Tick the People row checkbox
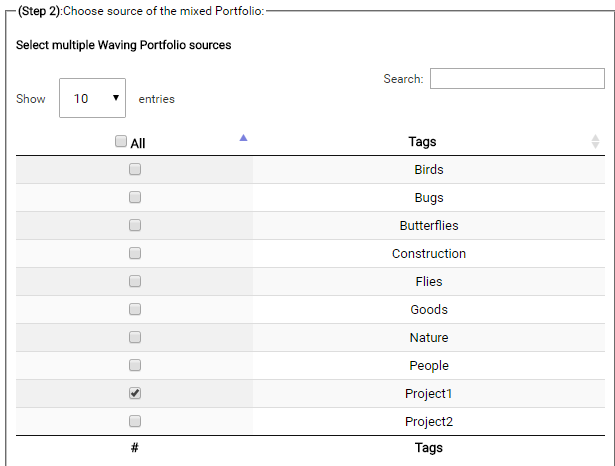The height and width of the screenshot is (466, 615). (x=135, y=365)
